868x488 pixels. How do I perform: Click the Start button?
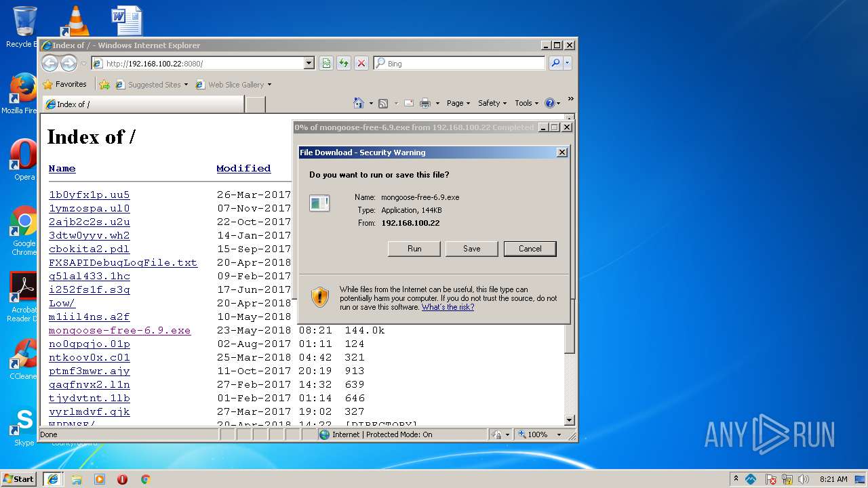coord(18,479)
